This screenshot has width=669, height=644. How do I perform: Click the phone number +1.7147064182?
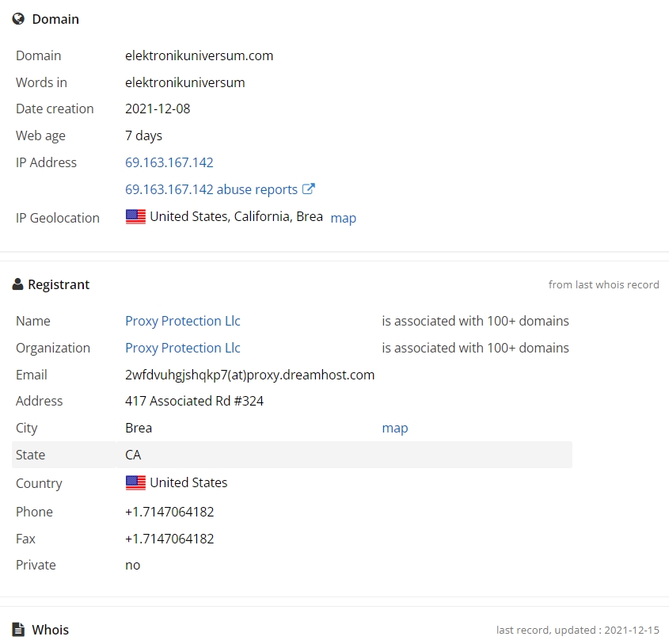(x=169, y=512)
